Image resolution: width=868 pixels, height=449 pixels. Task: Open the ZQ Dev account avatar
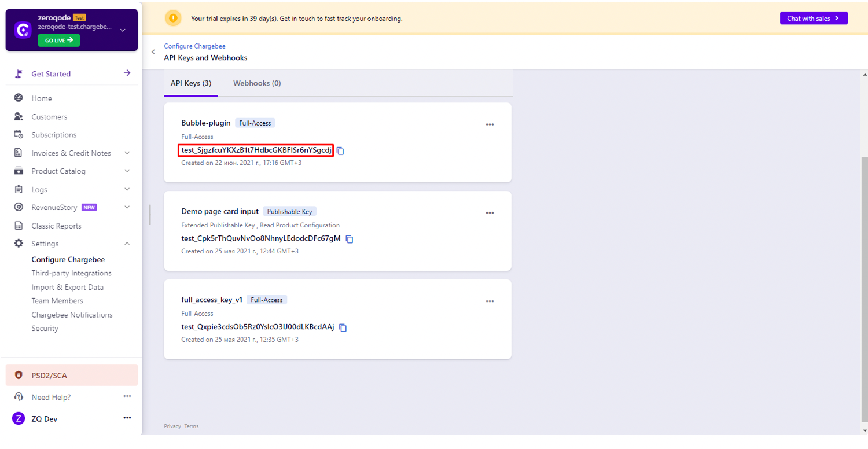point(19,418)
